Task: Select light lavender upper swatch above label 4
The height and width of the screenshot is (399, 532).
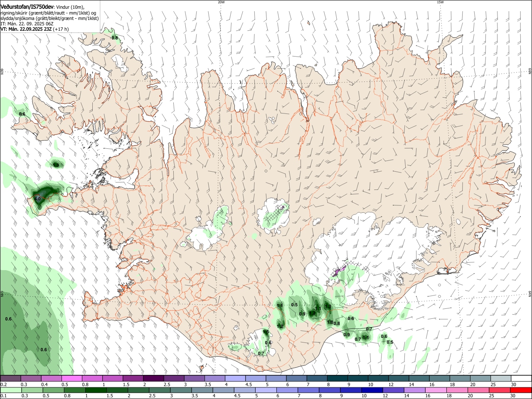Action: coord(235,378)
